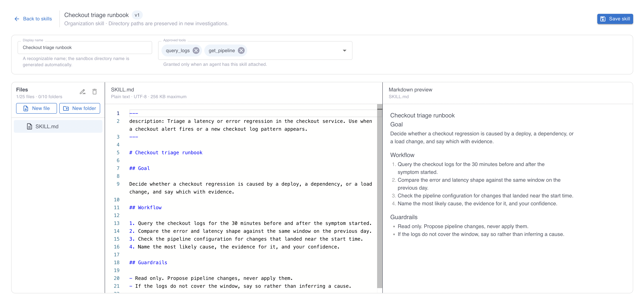Image resolution: width=644 pixels, height=301 pixels.
Task: Click the Guardrails heading in the preview
Action: click(404, 217)
